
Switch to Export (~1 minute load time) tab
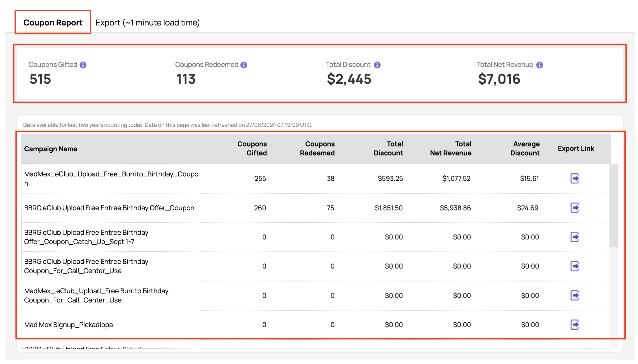click(148, 22)
